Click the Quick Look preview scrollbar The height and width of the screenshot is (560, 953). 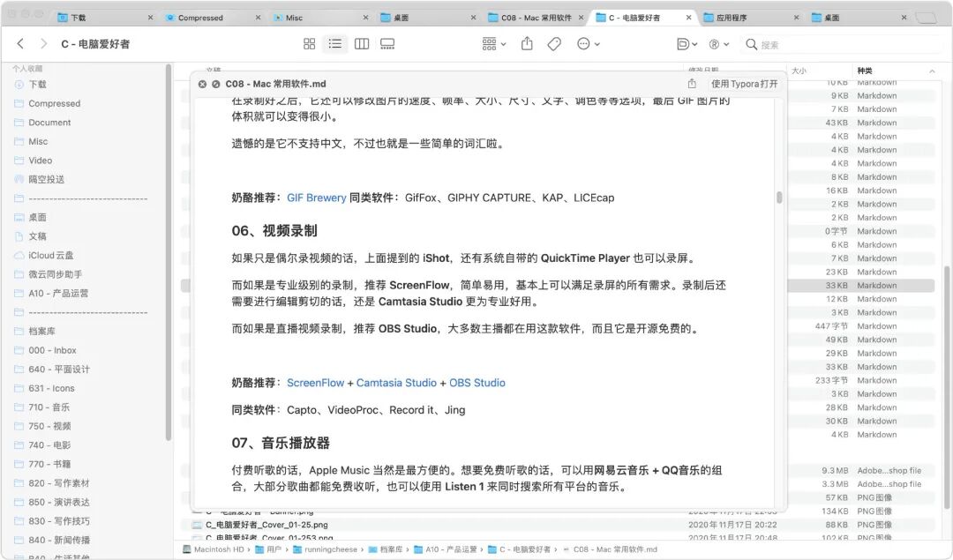click(x=779, y=198)
